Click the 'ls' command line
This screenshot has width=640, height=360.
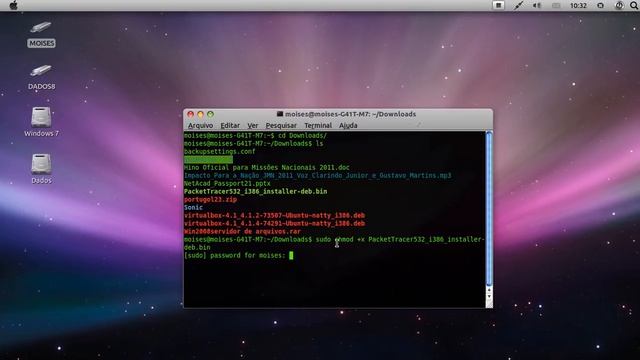click(253, 144)
